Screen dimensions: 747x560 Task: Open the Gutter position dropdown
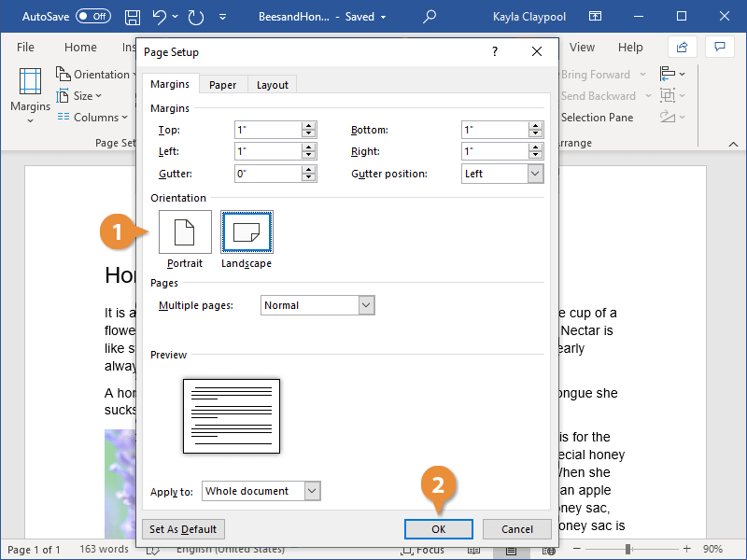click(x=535, y=174)
